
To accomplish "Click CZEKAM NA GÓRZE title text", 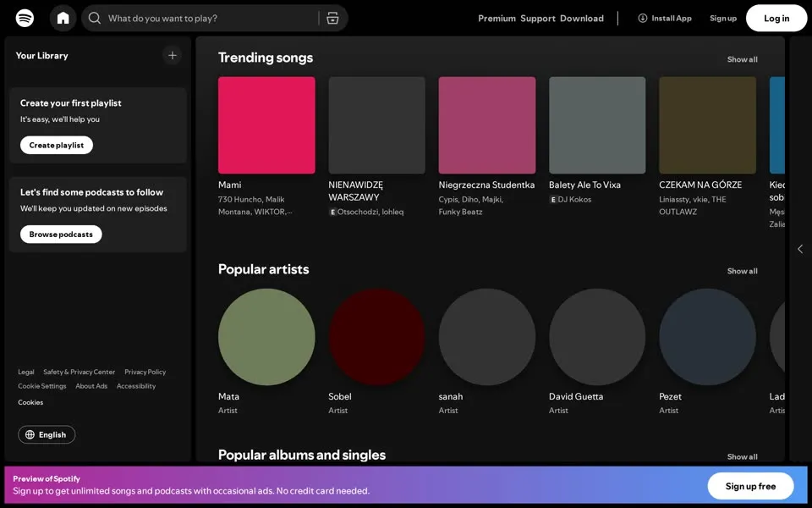I will coord(700,185).
